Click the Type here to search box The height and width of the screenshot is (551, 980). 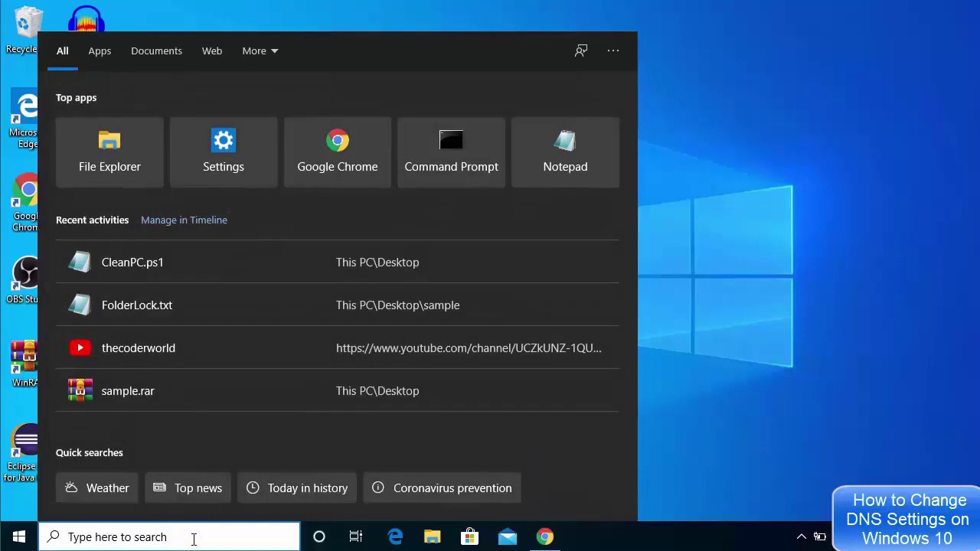coord(169,536)
